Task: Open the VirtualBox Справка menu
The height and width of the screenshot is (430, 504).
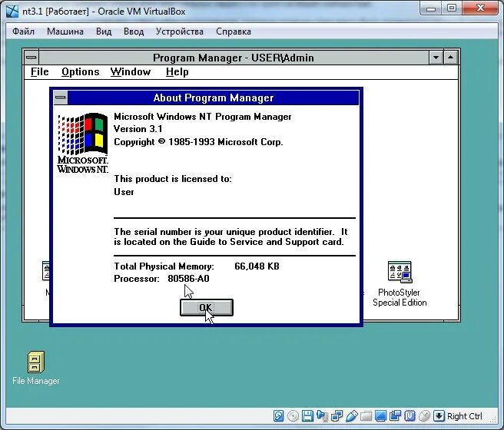Action: (234, 31)
